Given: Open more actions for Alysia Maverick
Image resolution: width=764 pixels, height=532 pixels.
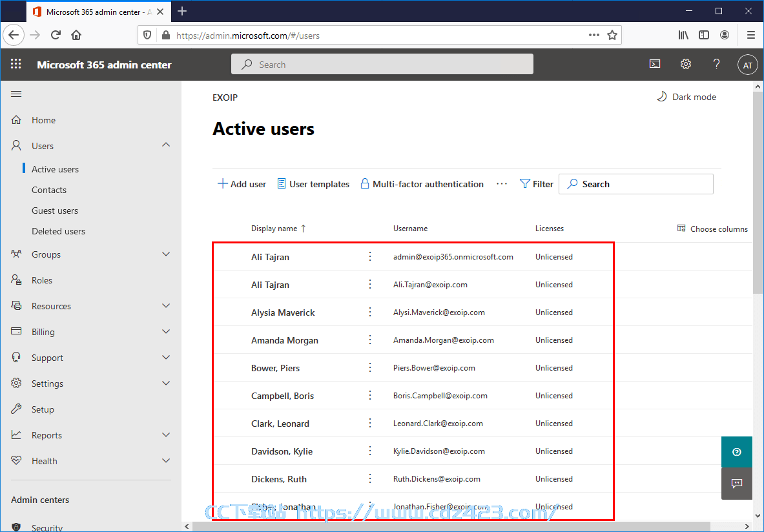Looking at the screenshot, I should click(370, 312).
